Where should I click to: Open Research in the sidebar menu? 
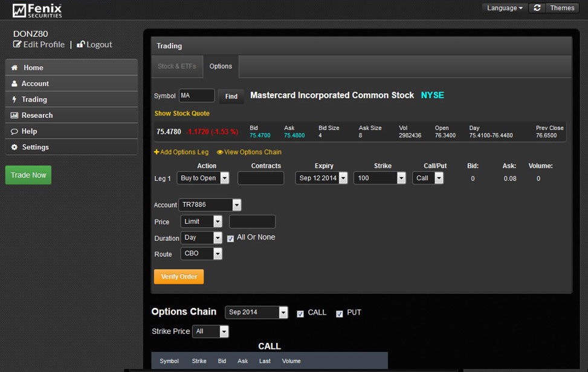coord(72,116)
